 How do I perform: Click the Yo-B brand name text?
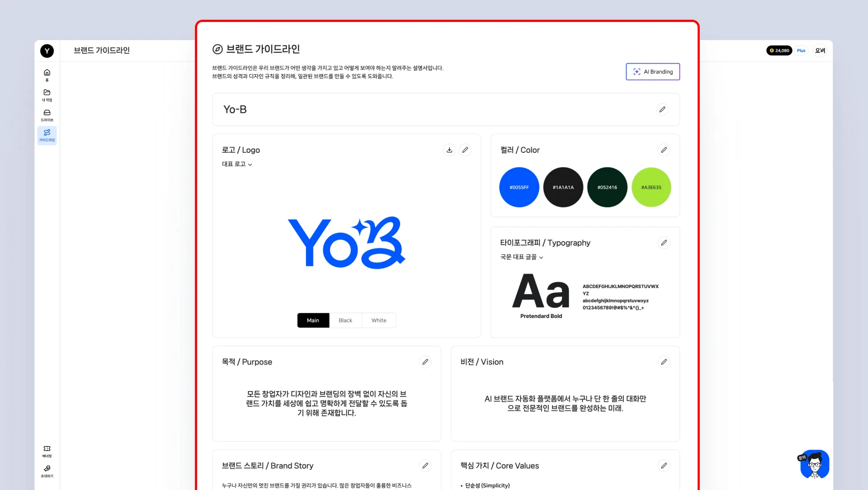click(235, 110)
